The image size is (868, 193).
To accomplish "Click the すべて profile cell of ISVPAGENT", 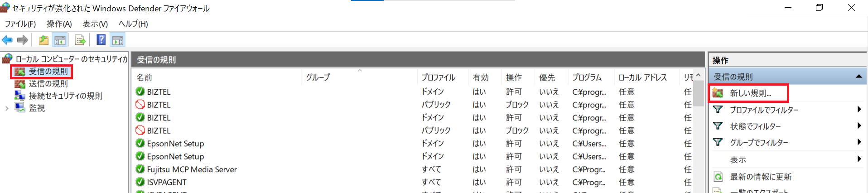I will point(431,182).
